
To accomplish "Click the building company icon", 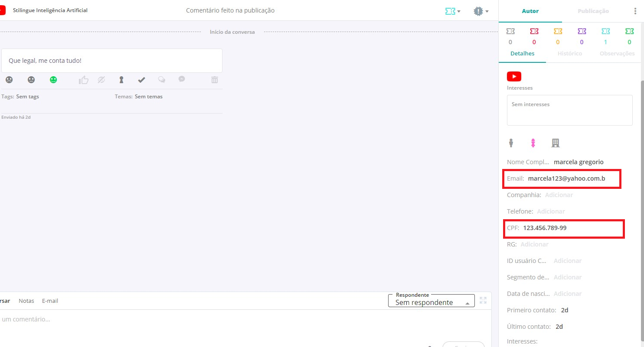I will pyautogui.click(x=555, y=143).
